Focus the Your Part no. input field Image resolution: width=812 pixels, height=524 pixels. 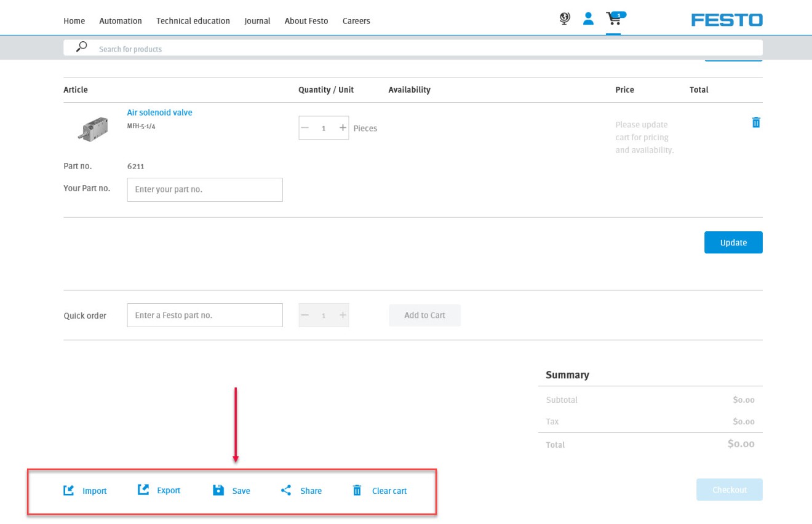pyautogui.click(x=205, y=189)
